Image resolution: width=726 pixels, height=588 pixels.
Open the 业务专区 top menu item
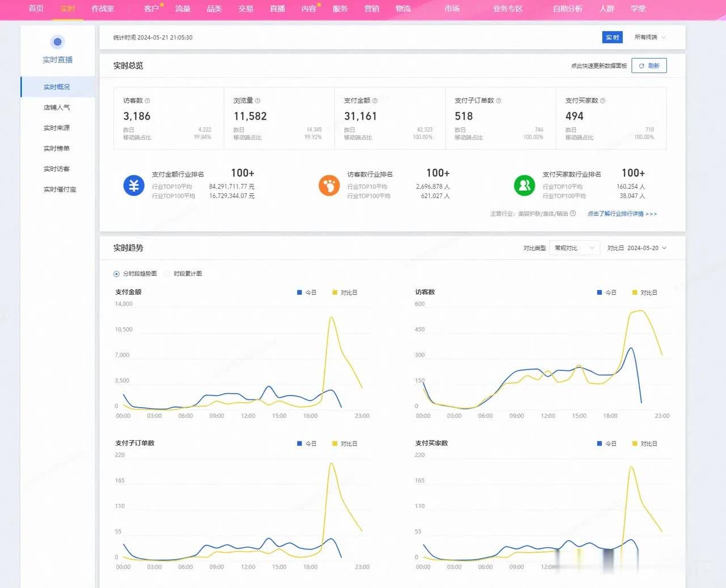pyautogui.click(x=508, y=9)
